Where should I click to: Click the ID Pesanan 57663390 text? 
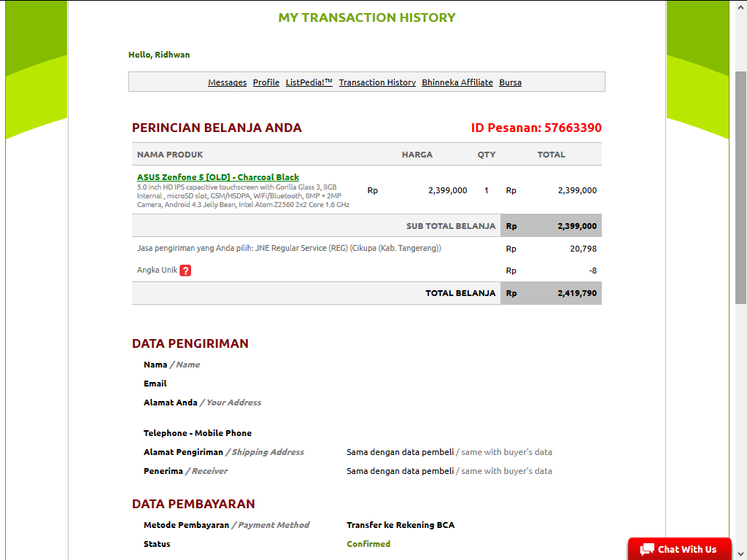(x=536, y=128)
